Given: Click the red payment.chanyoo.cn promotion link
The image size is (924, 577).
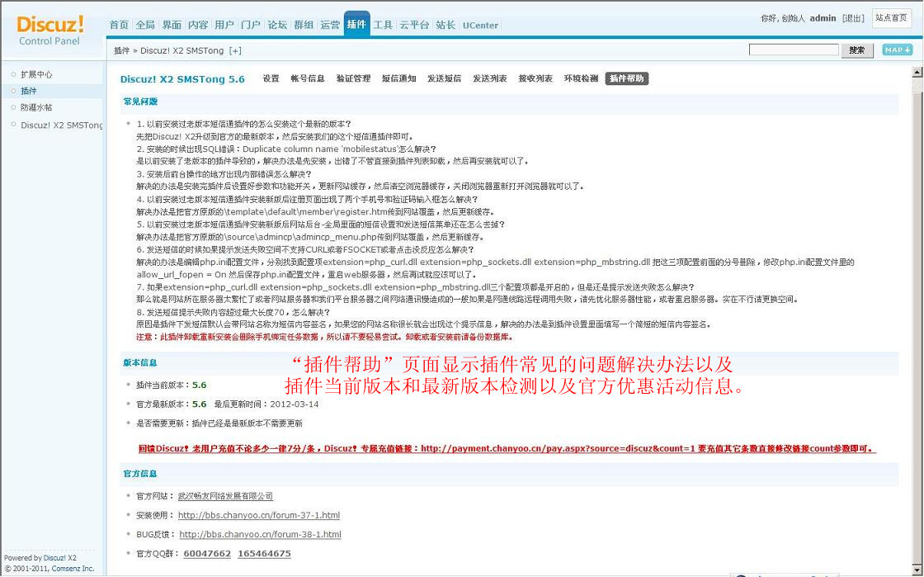Looking at the screenshot, I should point(507,448).
